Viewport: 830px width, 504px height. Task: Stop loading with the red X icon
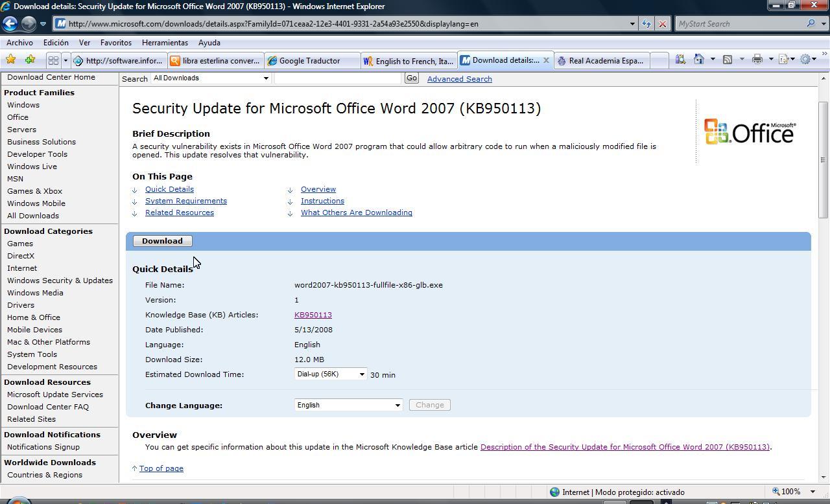click(662, 24)
